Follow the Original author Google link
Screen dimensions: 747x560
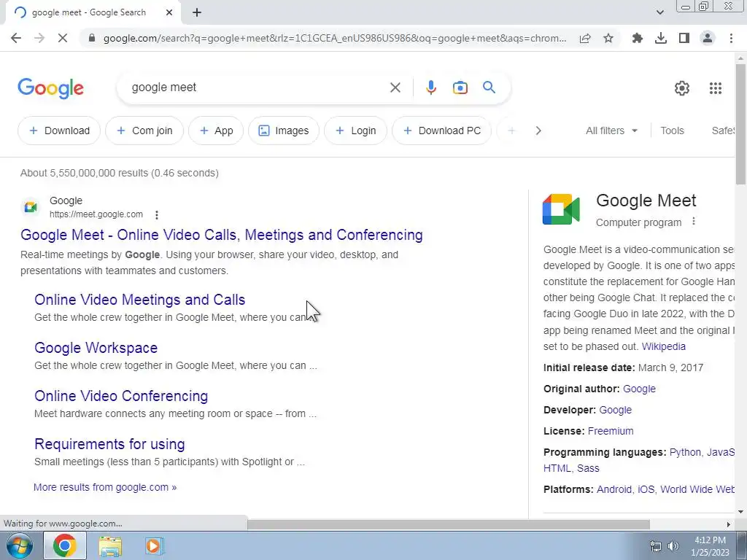[x=639, y=389]
